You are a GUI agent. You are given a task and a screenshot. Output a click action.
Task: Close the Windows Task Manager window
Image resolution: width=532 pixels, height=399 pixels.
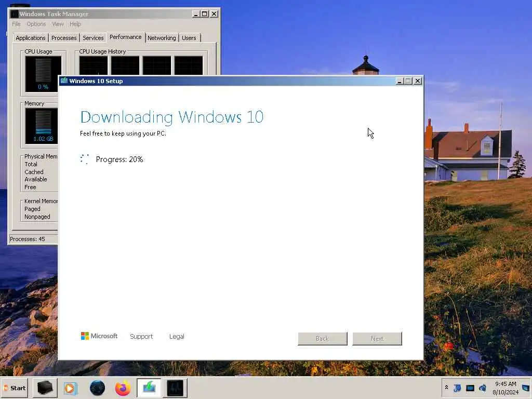[x=214, y=14]
